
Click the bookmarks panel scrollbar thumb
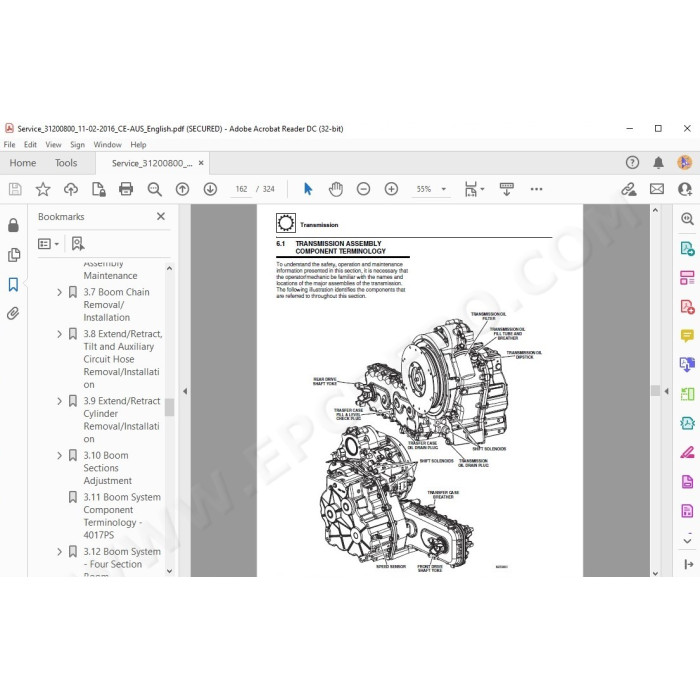tap(169, 407)
